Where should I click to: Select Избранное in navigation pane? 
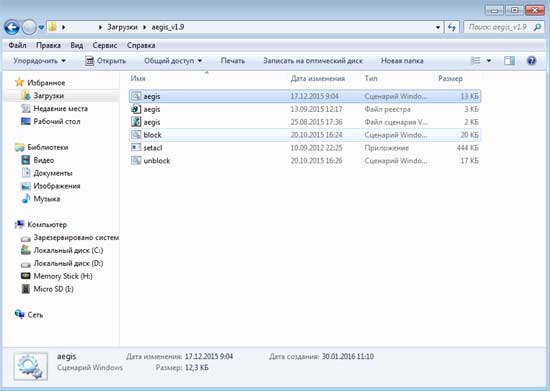click(46, 83)
